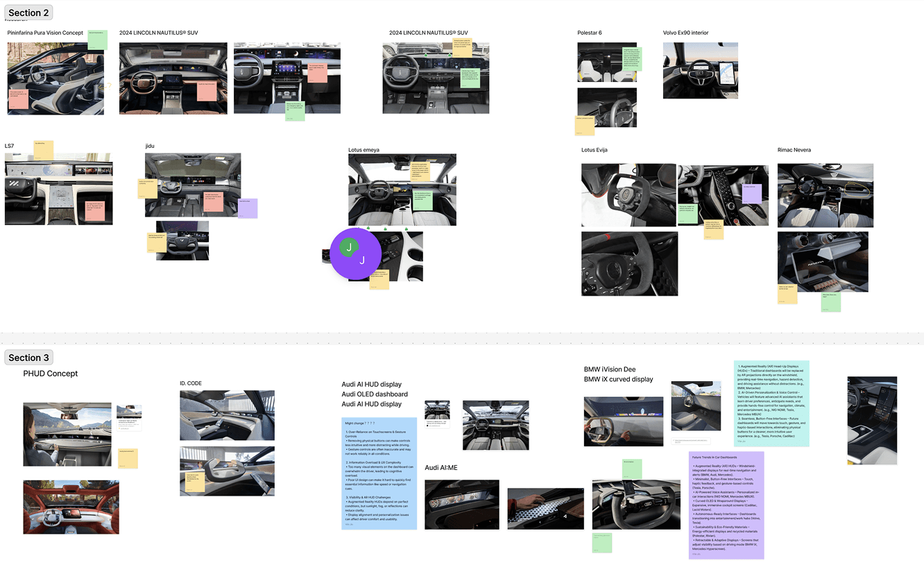Open the PHUD red interior image
Image resolution: width=924 pixels, height=572 pixels.
tap(71, 507)
